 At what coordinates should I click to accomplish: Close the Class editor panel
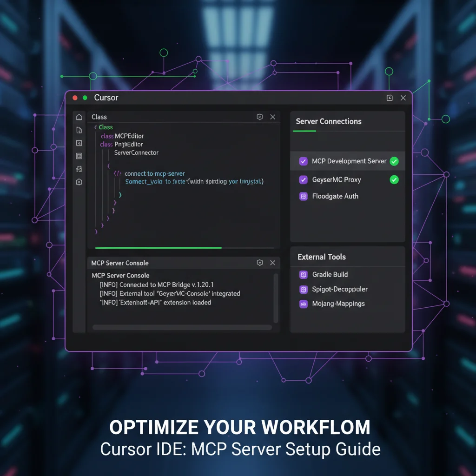coord(273,117)
